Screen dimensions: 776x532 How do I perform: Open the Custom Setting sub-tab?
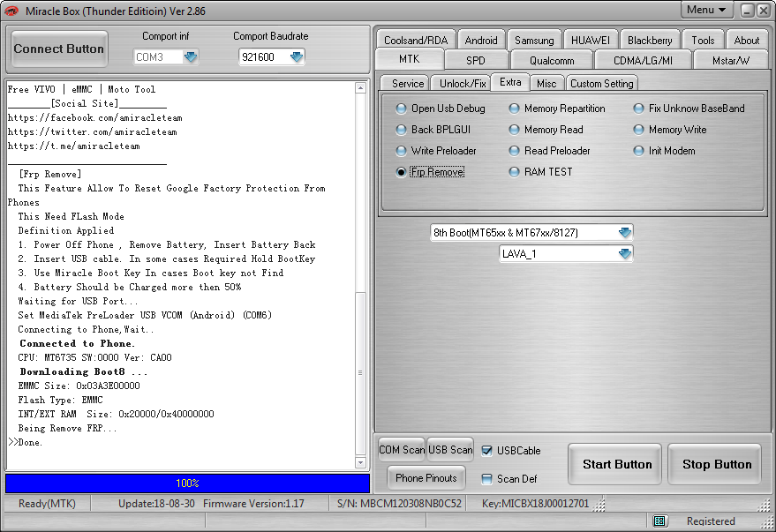click(601, 84)
